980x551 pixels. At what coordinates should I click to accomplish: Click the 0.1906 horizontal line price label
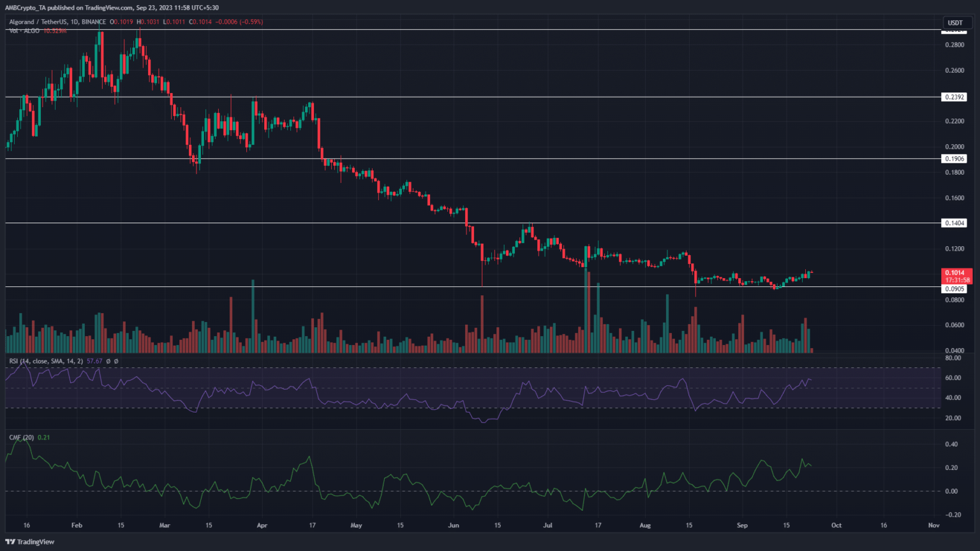954,159
